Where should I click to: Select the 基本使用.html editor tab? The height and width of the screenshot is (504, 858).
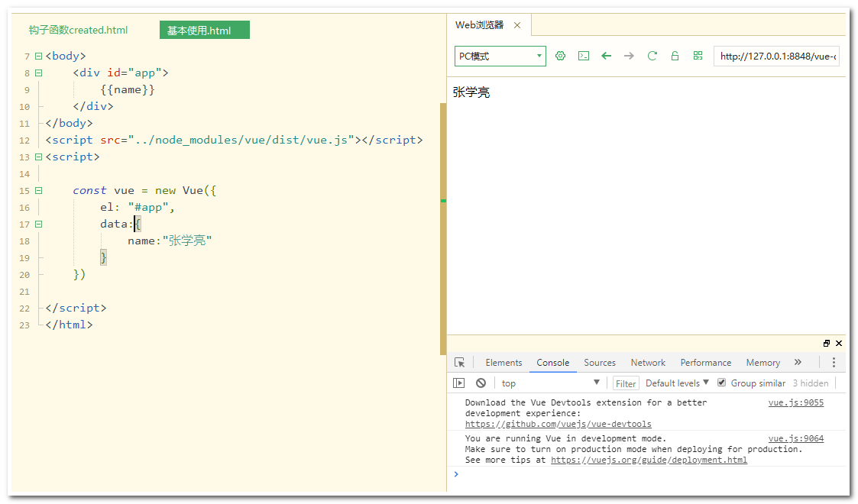click(205, 30)
